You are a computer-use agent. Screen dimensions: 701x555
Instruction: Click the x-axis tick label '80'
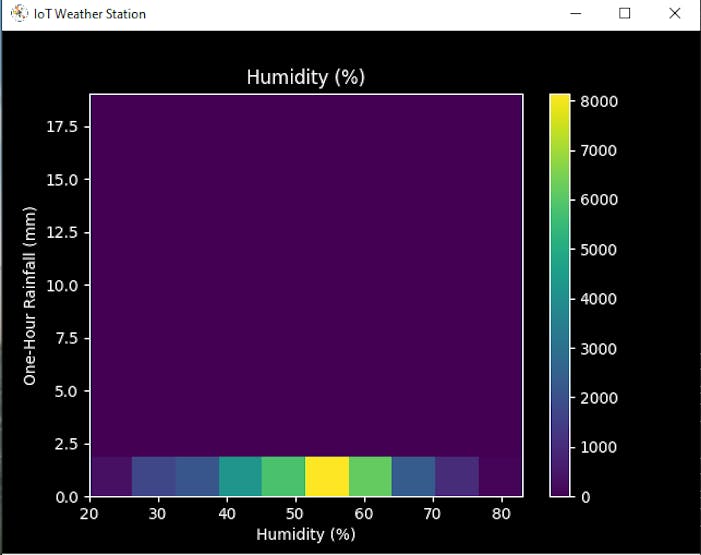(x=501, y=514)
